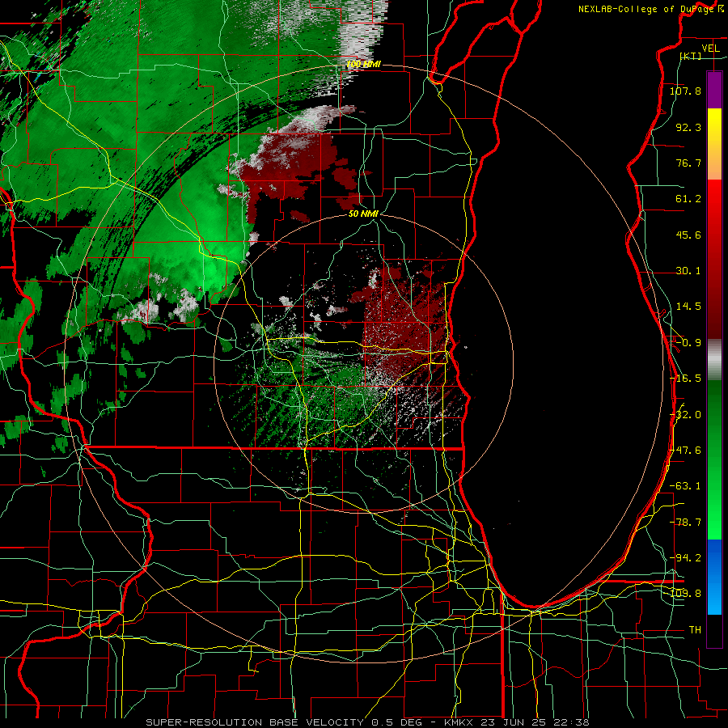Click the "23 JUN 25 22:38" timestamp
This screenshot has width=728, height=728.
click(535, 722)
